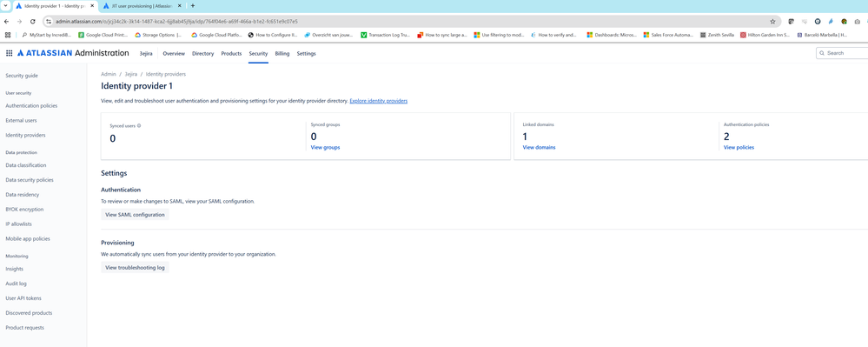Close the JIT user provisioning tab
The image size is (868, 347).
(x=179, y=5)
